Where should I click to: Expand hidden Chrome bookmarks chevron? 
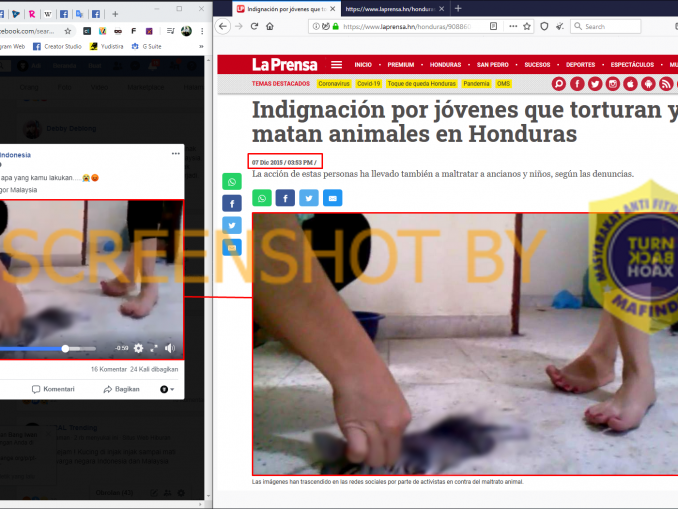[201, 46]
